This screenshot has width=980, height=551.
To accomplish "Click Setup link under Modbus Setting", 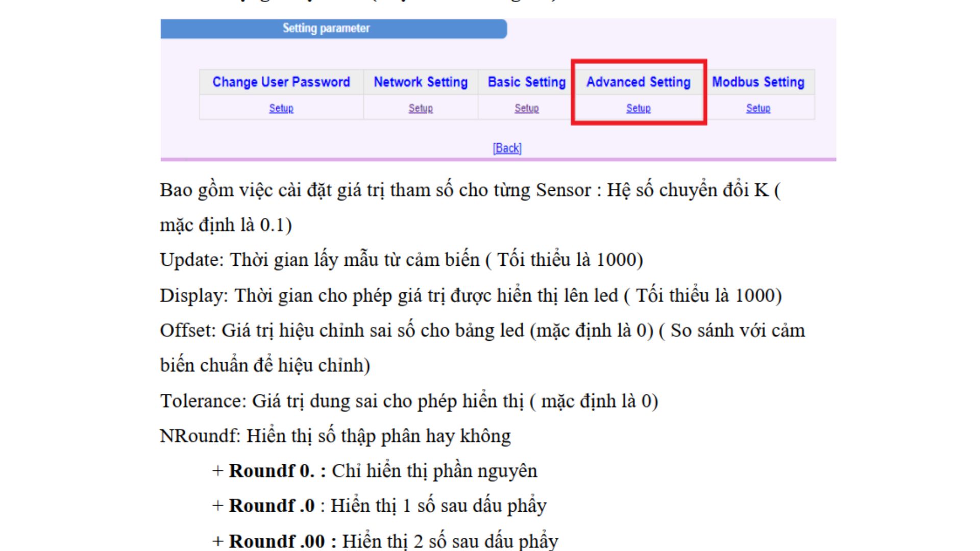I will click(x=758, y=108).
